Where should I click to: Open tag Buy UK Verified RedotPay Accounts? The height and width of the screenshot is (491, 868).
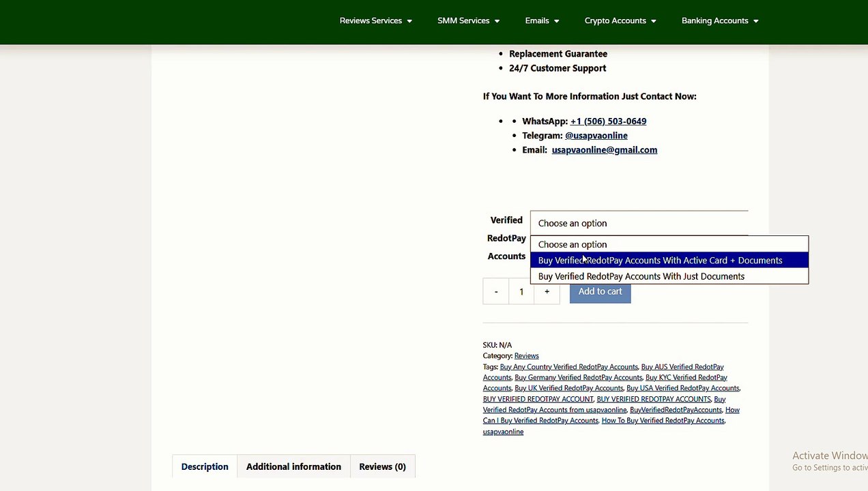(x=568, y=388)
